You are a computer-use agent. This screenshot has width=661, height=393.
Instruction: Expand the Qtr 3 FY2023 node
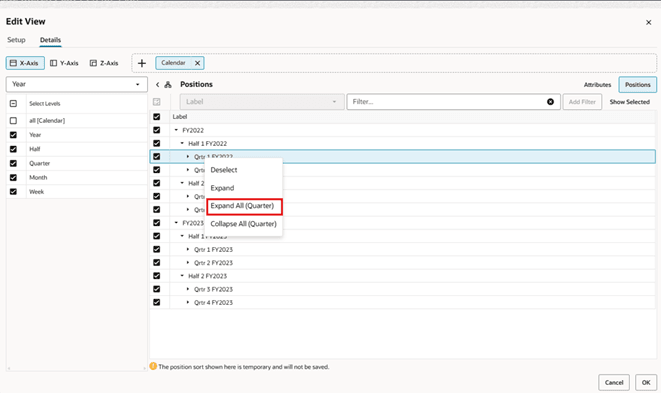click(x=188, y=289)
